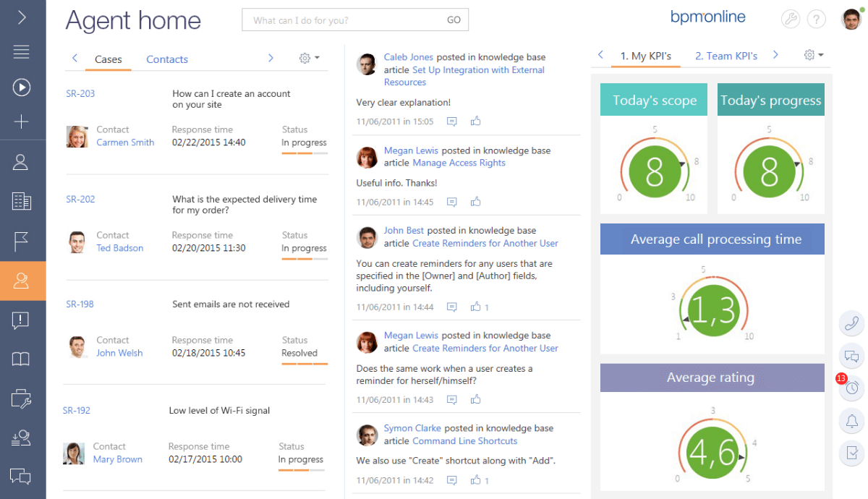Comment on Megan Lewis's Useful info post
Screen dimensions: 868x499
coord(452,202)
